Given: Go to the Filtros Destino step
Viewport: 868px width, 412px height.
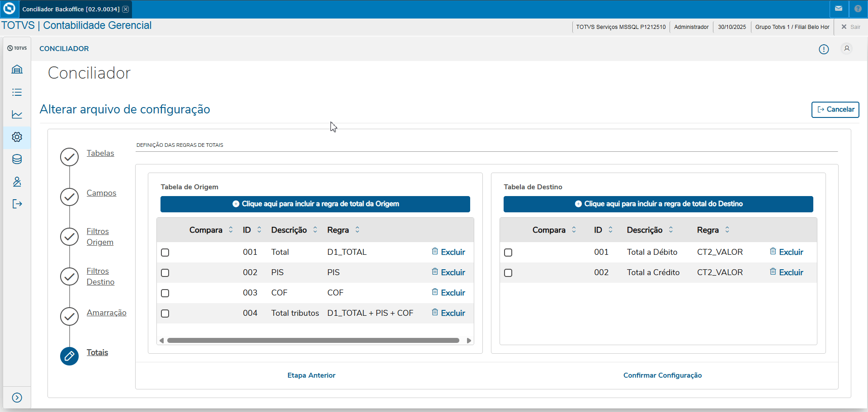Looking at the screenshot, I should [100, 276].
